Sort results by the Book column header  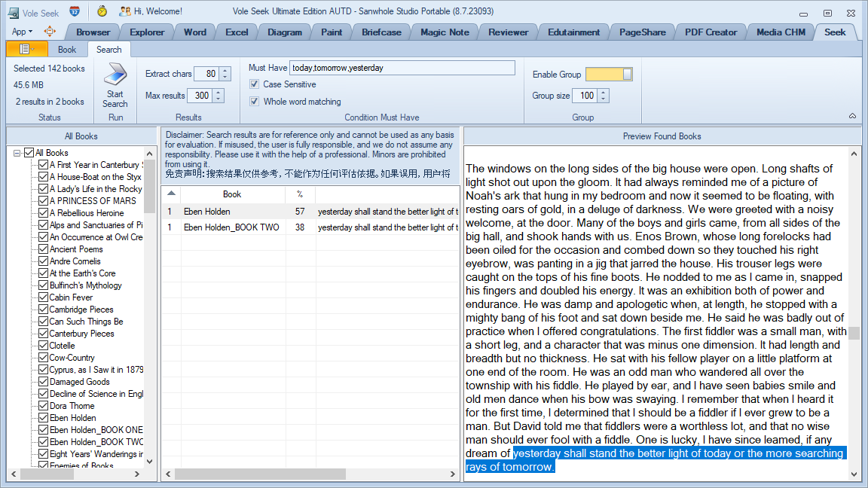tap(233, 194)
